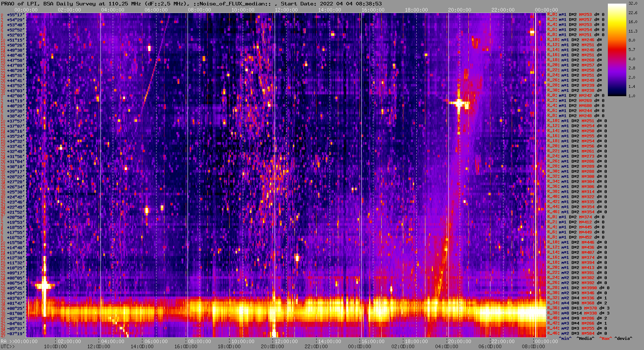
Task: Select the R_36 row with D=13
Action: pos(578,308)
